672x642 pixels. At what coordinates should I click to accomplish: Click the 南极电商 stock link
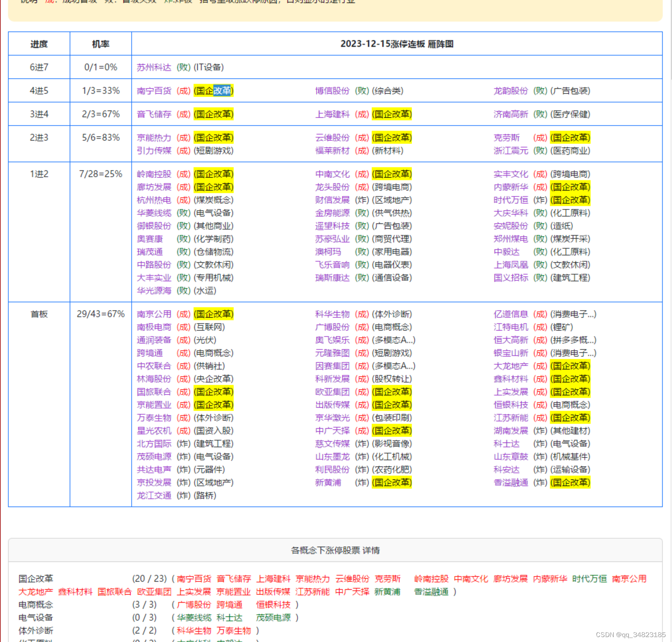154,327
